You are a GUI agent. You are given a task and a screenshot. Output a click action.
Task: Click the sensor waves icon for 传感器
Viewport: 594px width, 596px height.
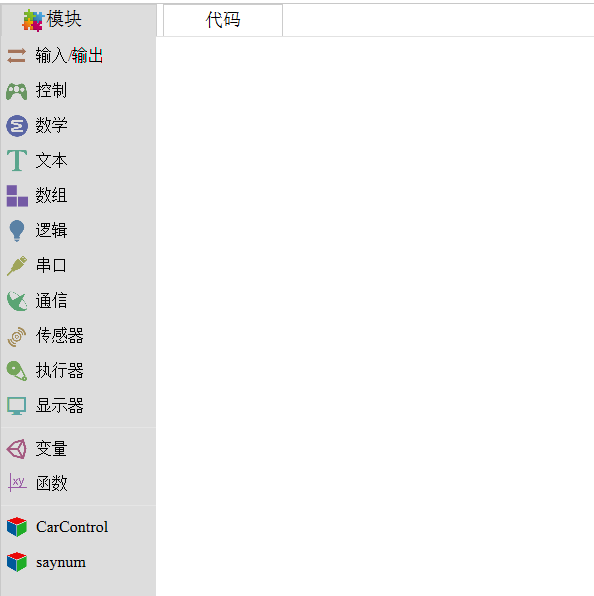pos(17,336)
